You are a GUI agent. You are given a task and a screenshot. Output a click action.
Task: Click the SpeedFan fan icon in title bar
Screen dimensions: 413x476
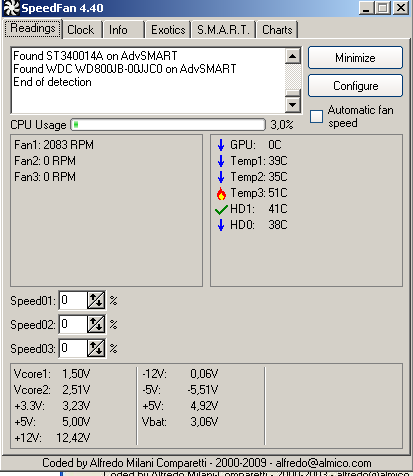pos(11,8)
